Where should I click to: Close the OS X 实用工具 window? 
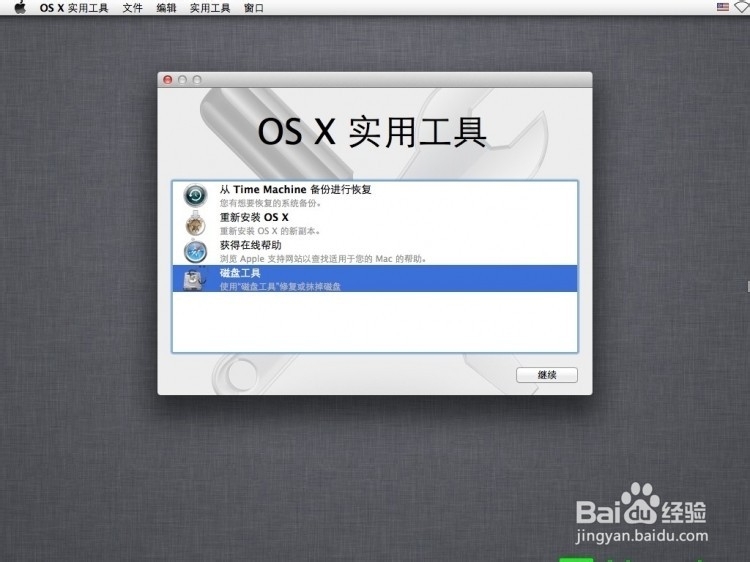pos(167,80)
